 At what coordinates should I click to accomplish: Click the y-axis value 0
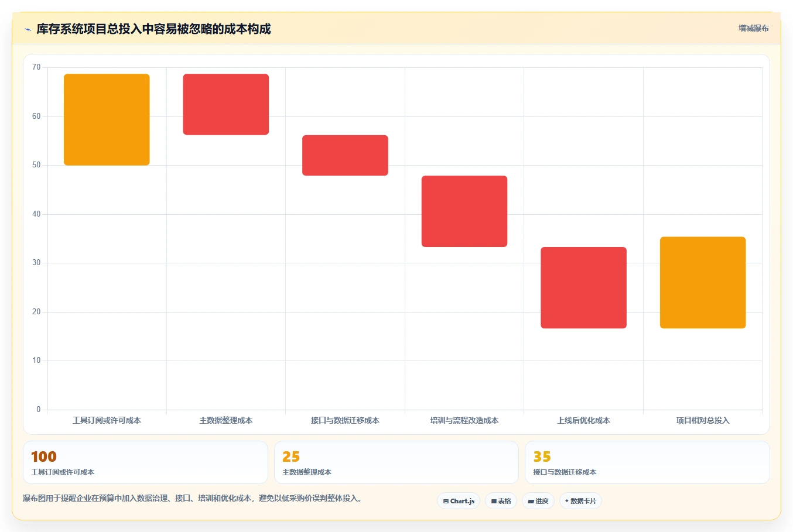pos(39,410)
